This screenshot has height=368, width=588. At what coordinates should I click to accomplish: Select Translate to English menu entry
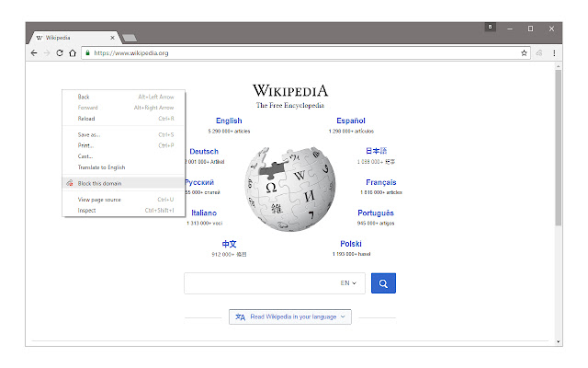click(124, 167)
